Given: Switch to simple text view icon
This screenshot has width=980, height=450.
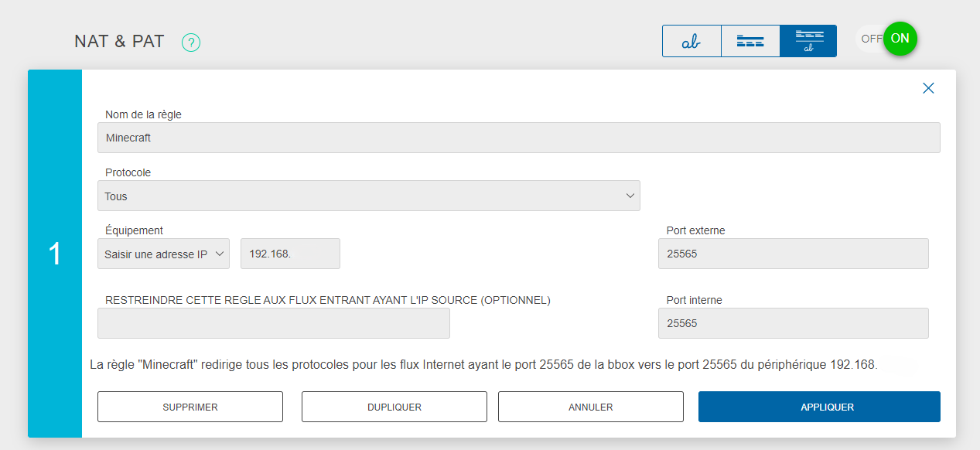Looking at the screenshot, I should (691, 41).
